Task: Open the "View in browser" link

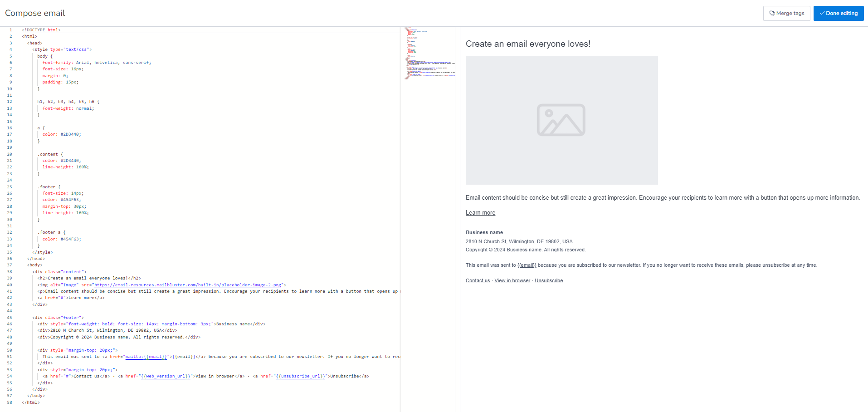Action: 512,280
